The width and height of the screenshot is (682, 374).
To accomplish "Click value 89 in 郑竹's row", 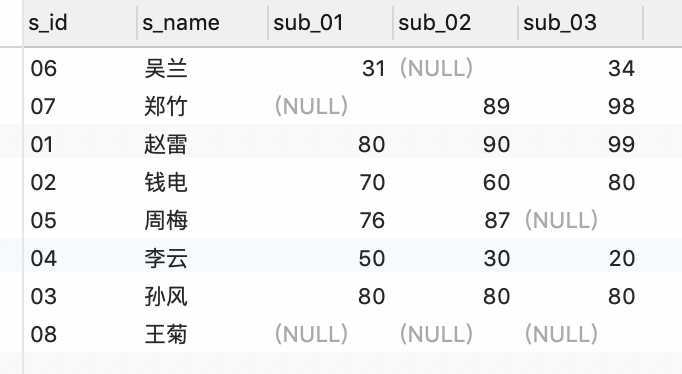I will point(496,107).
